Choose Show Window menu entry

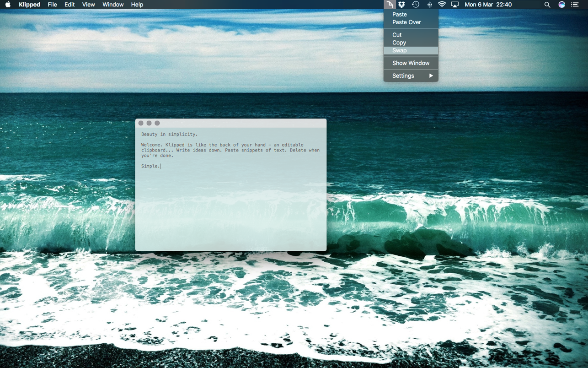click(411, 63)
